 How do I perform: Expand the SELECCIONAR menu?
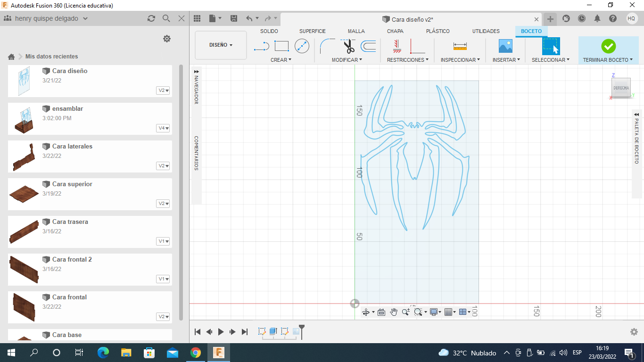point(551,60)
